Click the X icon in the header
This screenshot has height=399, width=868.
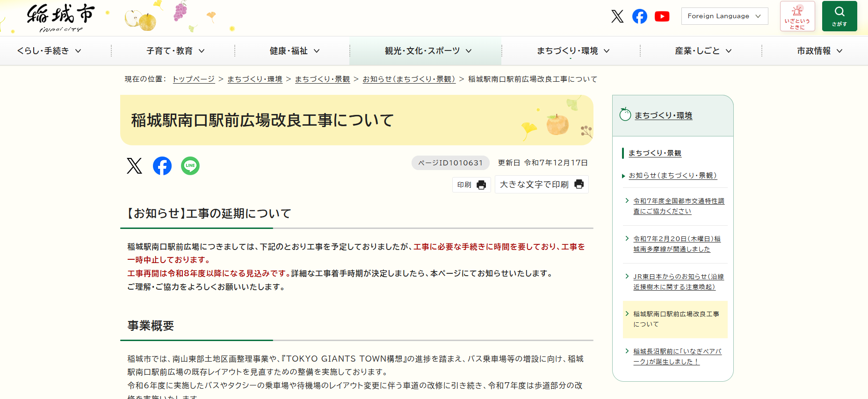(x=617, y=16)
